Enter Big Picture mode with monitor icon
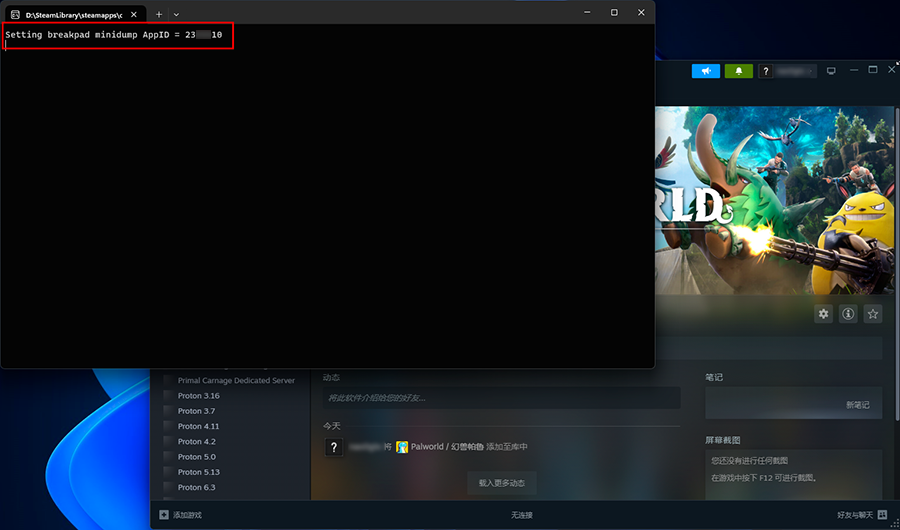The height and width of the screenshot is (530, 900). (x=831, y=71)
